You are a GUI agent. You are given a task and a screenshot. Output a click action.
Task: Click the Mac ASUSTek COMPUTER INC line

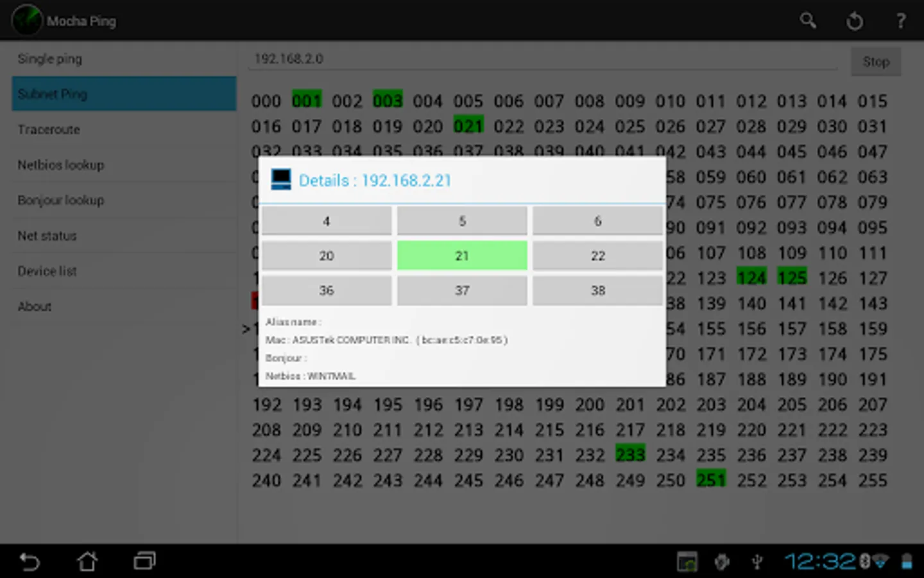pos(386,340)
